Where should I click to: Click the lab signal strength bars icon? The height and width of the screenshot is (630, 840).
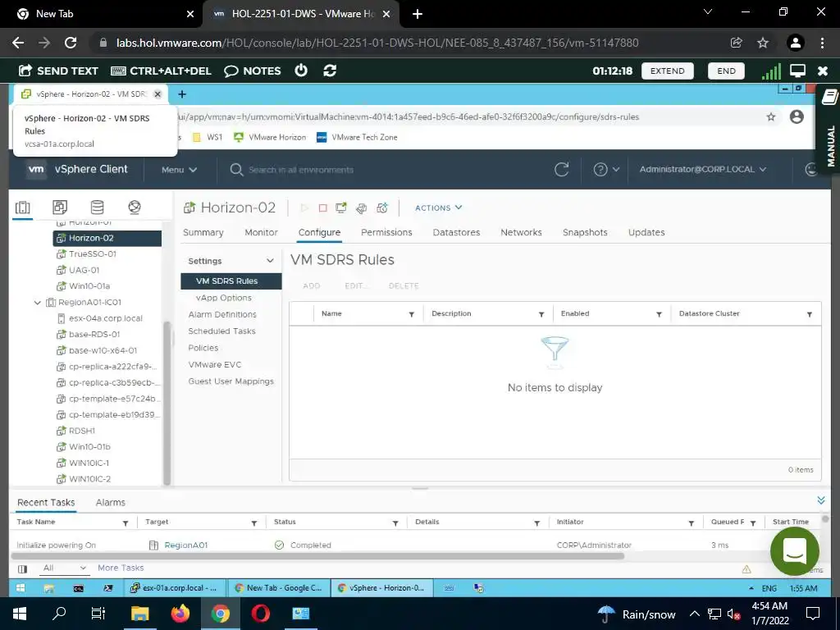771,71
